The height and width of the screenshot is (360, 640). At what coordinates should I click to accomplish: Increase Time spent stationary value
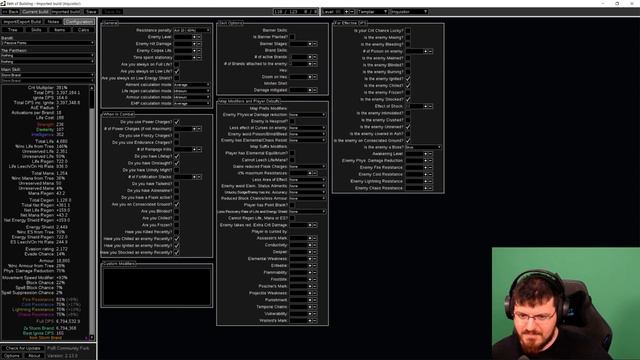194,58
